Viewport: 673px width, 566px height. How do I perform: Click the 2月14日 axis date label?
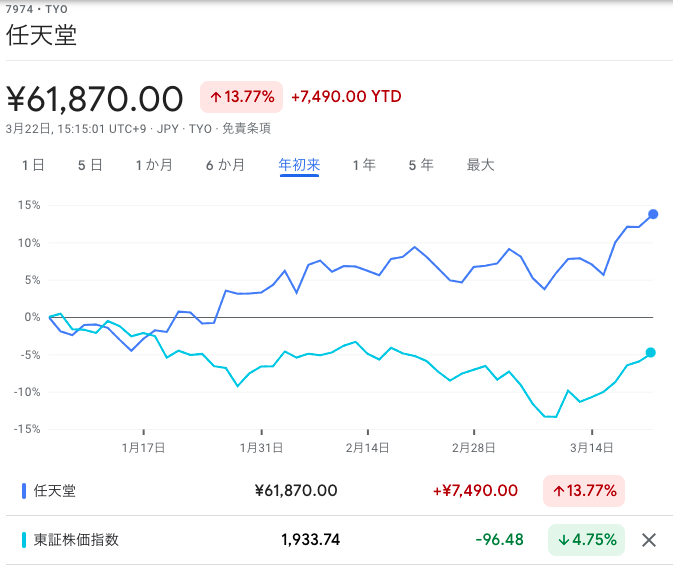(x=367, y=448)
